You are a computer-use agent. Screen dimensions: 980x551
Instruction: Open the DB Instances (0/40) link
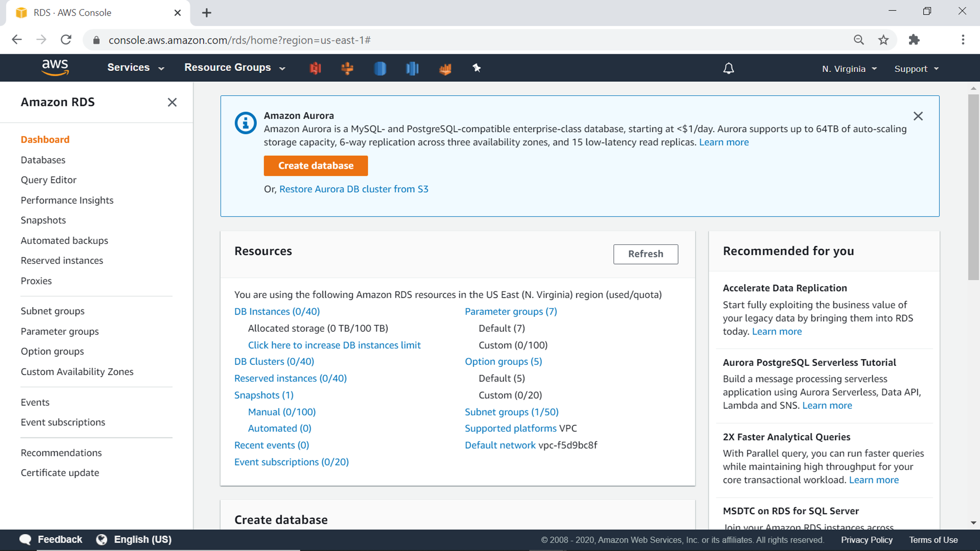pos(277,311)
